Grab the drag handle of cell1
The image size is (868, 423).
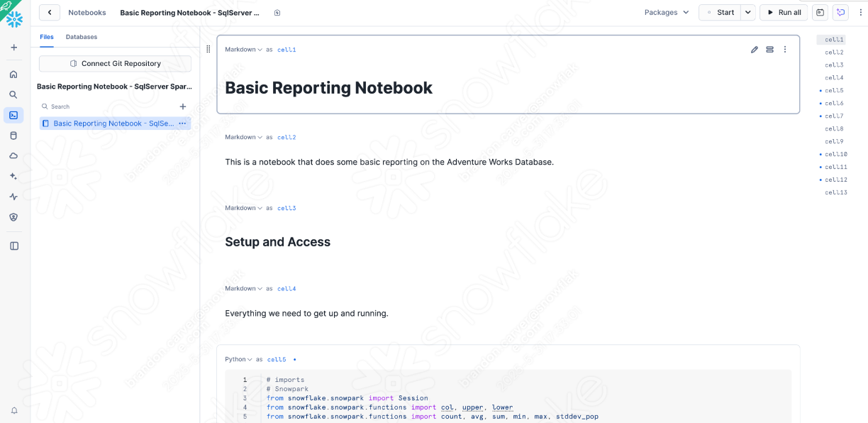pyautogui.click(x=208, y=49)
